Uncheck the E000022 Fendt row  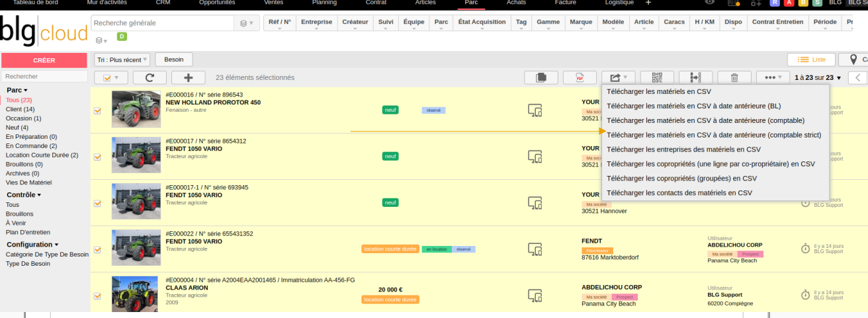pos(98,249)
